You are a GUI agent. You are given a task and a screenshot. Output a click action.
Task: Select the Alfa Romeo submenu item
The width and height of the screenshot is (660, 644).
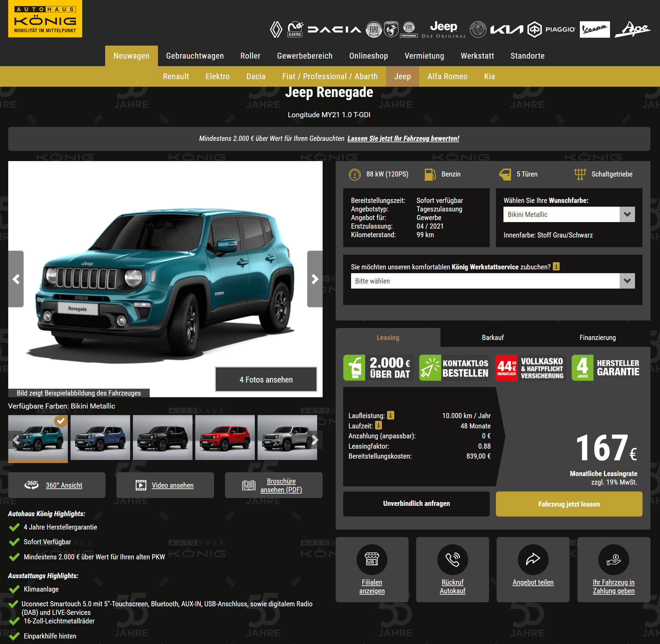447,76
